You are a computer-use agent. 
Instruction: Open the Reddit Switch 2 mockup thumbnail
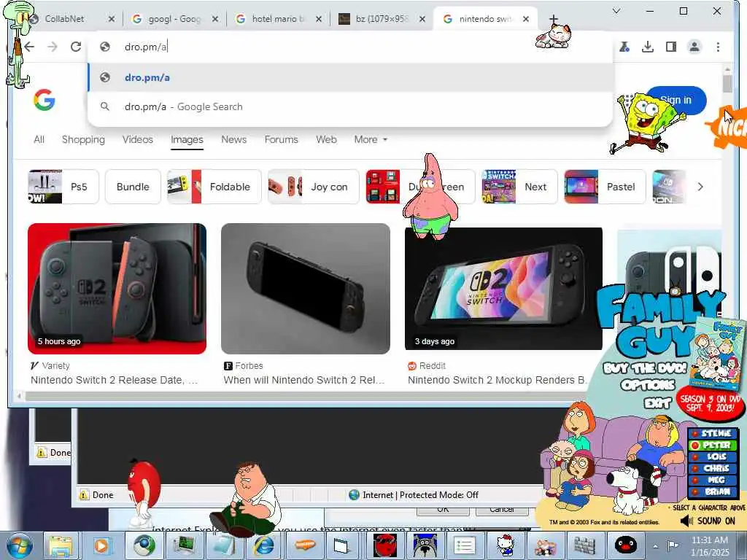coord(503,289)
